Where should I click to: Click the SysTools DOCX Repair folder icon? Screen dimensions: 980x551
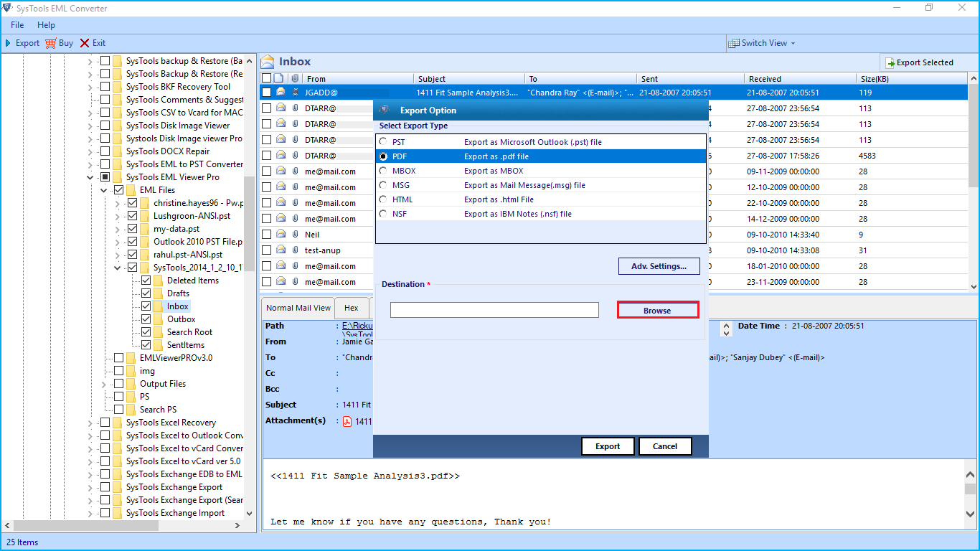[x=117, y=151]
